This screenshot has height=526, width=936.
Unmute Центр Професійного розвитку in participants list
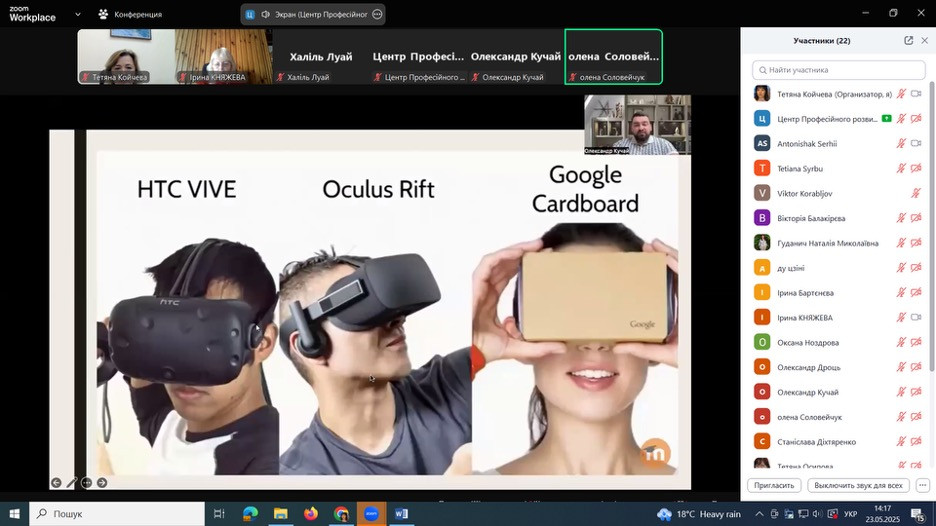pyautogui.click(x=901, y=119)
